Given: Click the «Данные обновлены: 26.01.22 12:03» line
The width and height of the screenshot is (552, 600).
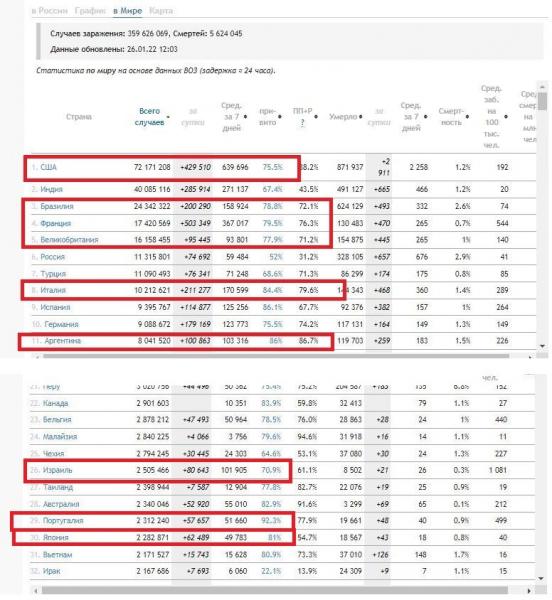Looking at the screenshot, I should click(x=114, y=49).
